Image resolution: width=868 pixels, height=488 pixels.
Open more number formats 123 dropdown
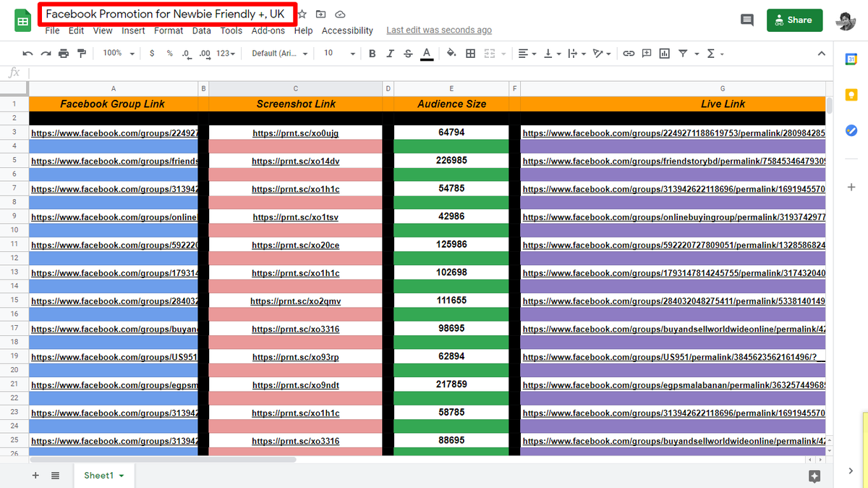[x=227, y=54]
